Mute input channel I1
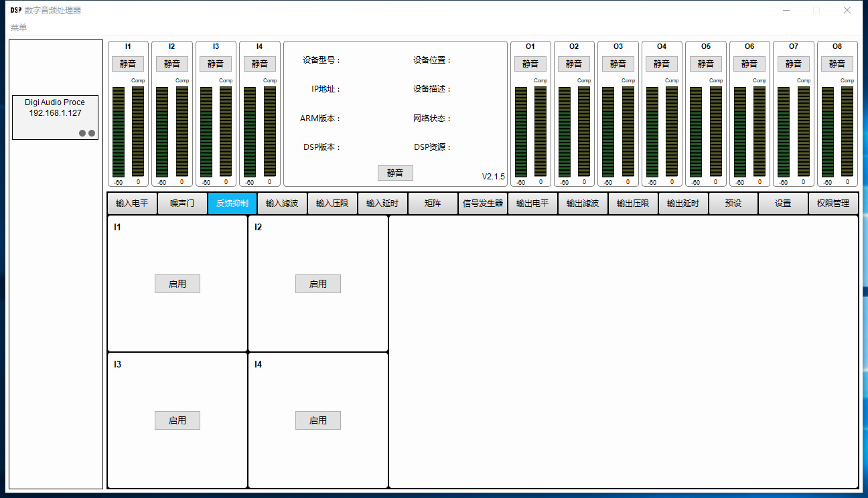Viewport: 868px width, 498px height. (x=128, y=64)
